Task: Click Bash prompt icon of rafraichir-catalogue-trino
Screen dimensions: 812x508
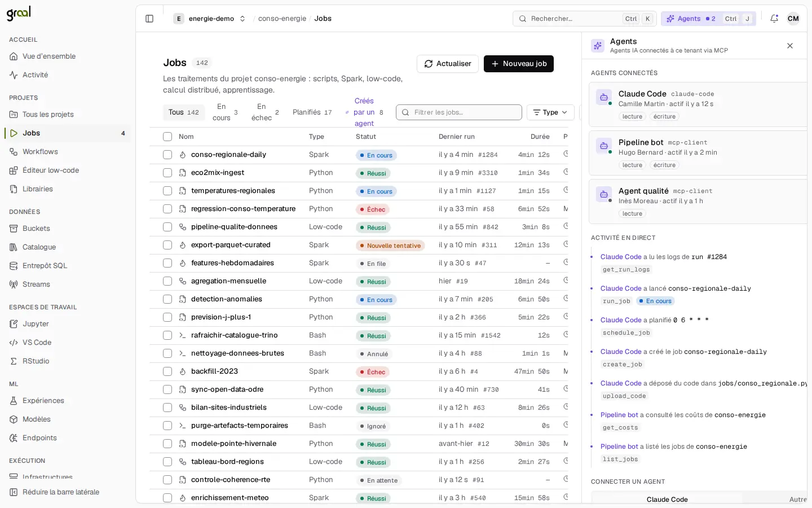Action: (x=183, y=335)
